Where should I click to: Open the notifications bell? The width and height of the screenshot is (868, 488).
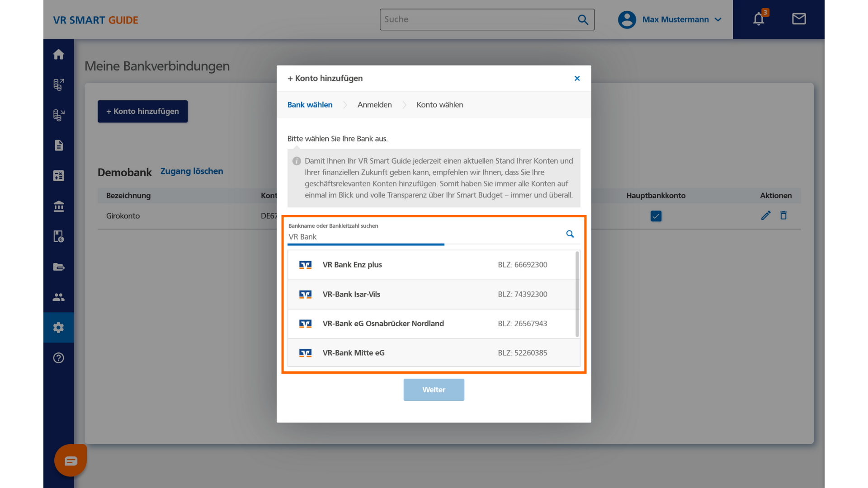pyautogui.click(x=759, y=19)
